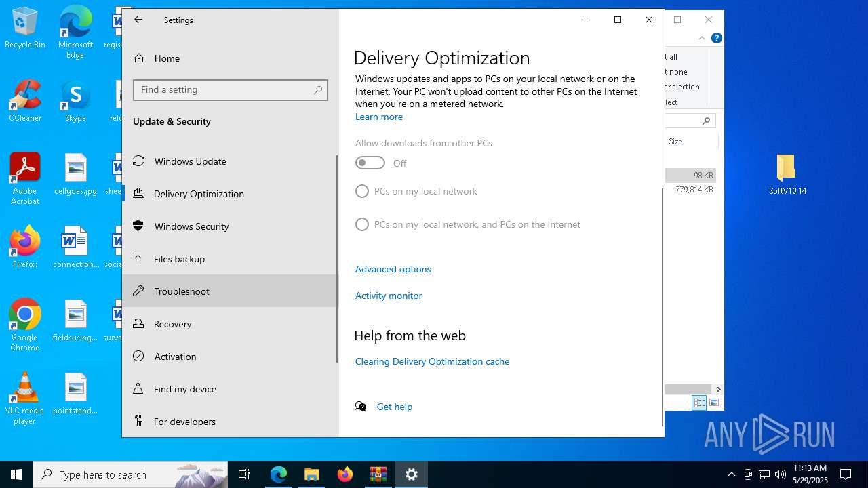Click the search magnifier in Find a setting

[x=318, y=89]
